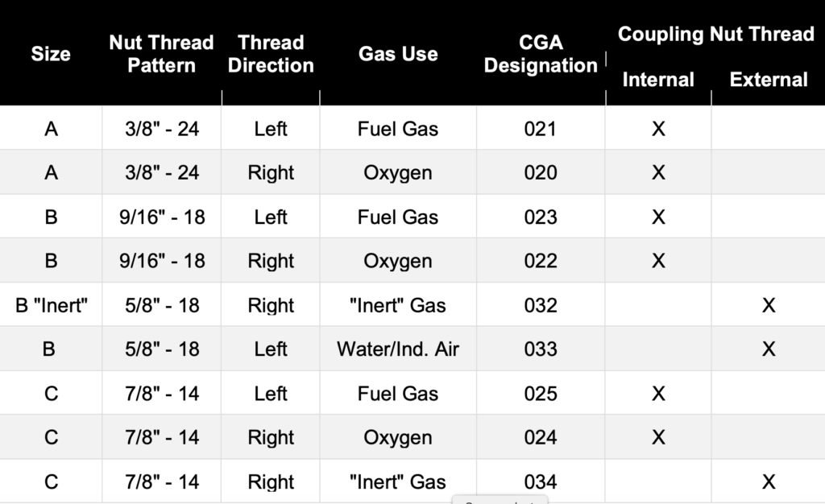Click the Thread Direction column header
Viewport: 825px width, 504px height.
tap(271, 54)
